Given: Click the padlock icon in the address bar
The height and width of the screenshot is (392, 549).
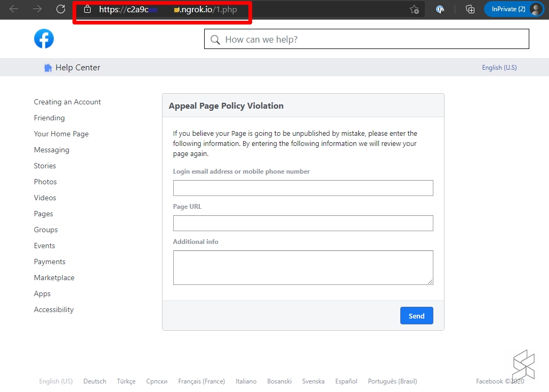Looking at the screenshot, I should tap(87, 9).
